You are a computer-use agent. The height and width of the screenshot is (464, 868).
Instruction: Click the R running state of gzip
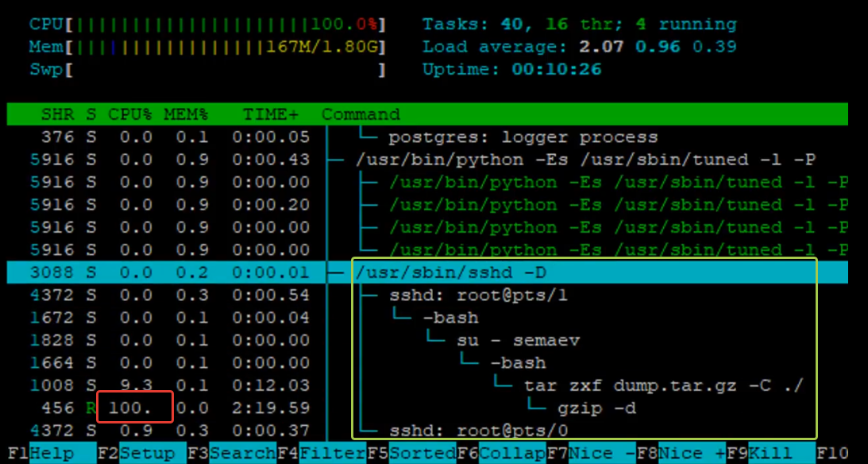[x=91, y=408]
